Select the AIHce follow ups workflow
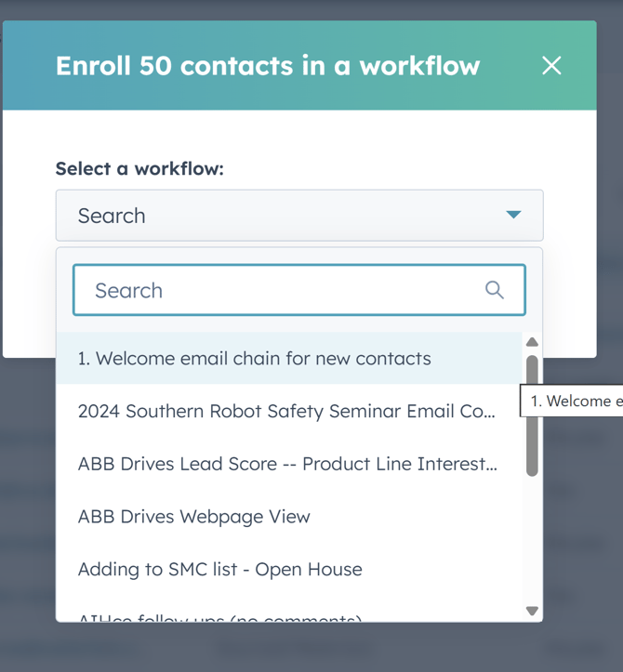 [x=220, y=616]
